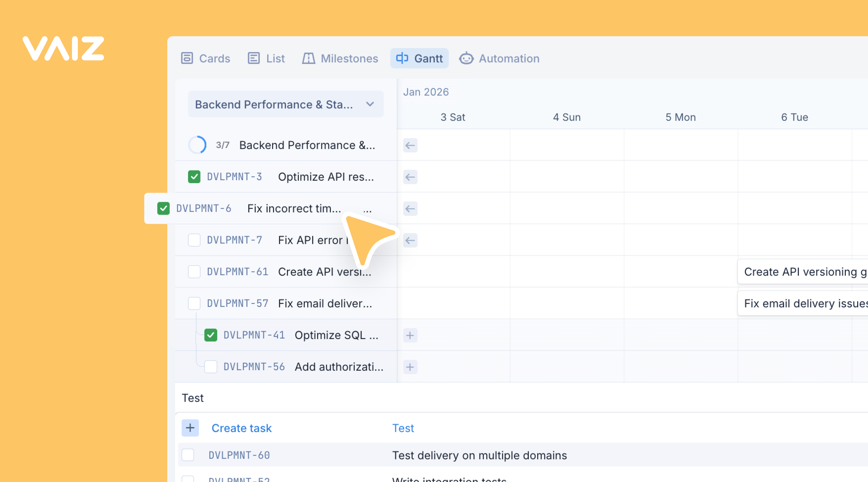The image size is (868, 482).
Task: Click the plus icon in DVLPMNT-56 row
Action: [410, 367]
